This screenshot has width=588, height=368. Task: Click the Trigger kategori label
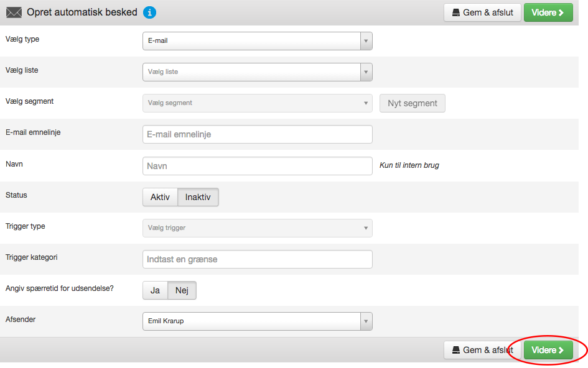32,257
